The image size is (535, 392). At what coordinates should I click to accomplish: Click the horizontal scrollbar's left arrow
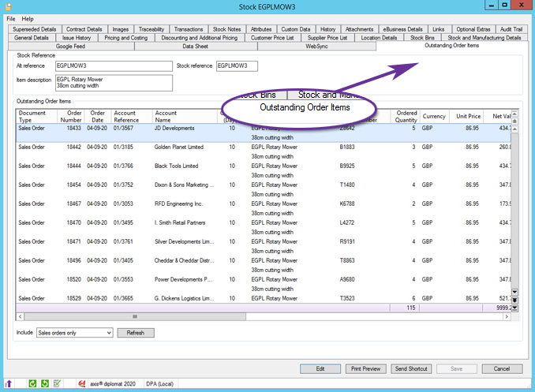tap(21, 316)
